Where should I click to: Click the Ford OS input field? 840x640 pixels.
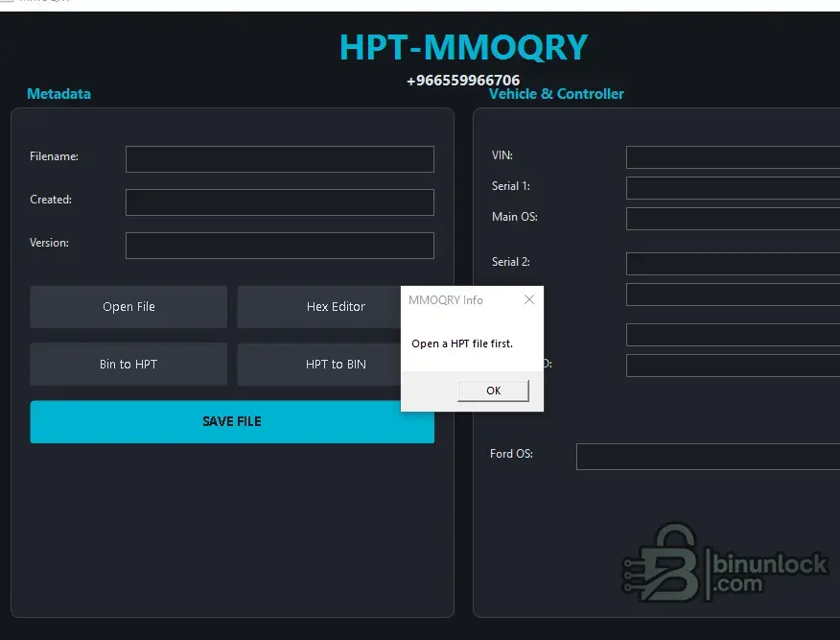(709, 457)
